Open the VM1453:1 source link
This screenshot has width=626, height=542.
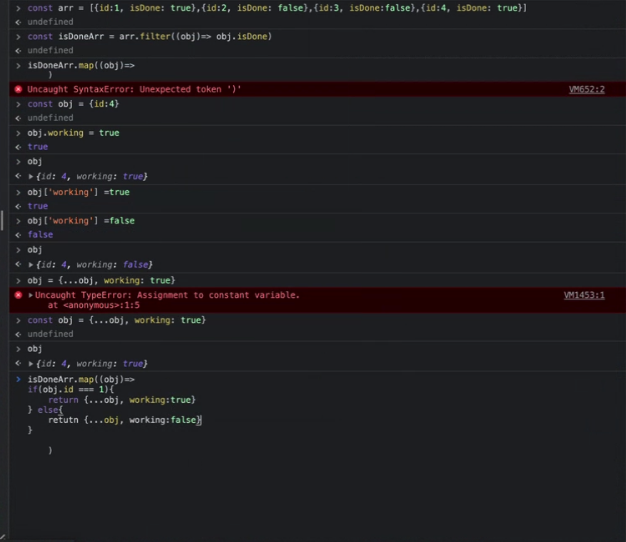point(584,295)
